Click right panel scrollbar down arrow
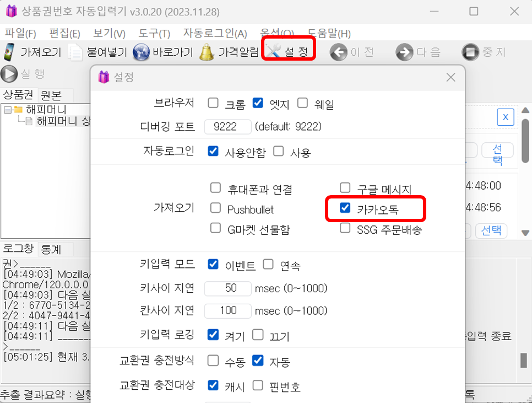 click(x=525, y=233)
